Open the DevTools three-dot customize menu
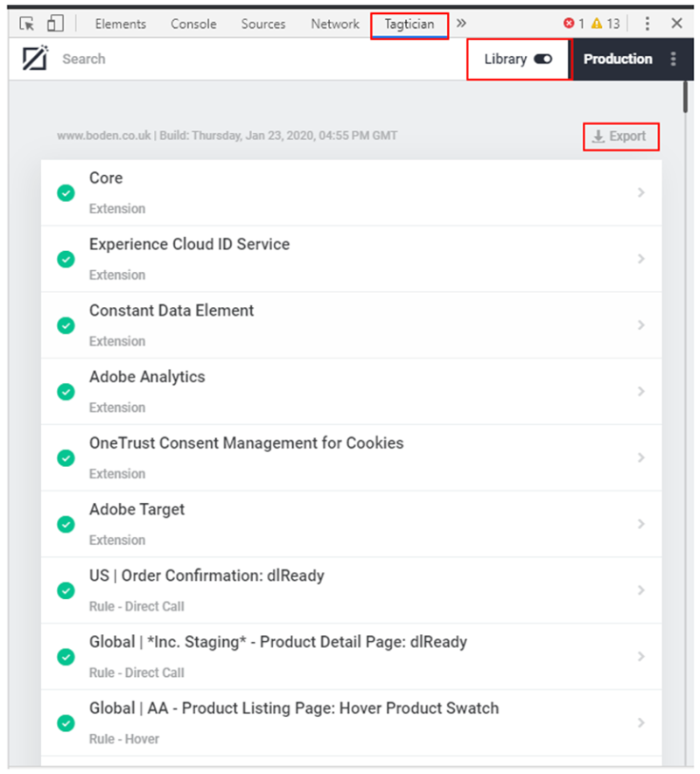Image resolution: width=700 pixels, height=774 pixels. click(647, 24)
